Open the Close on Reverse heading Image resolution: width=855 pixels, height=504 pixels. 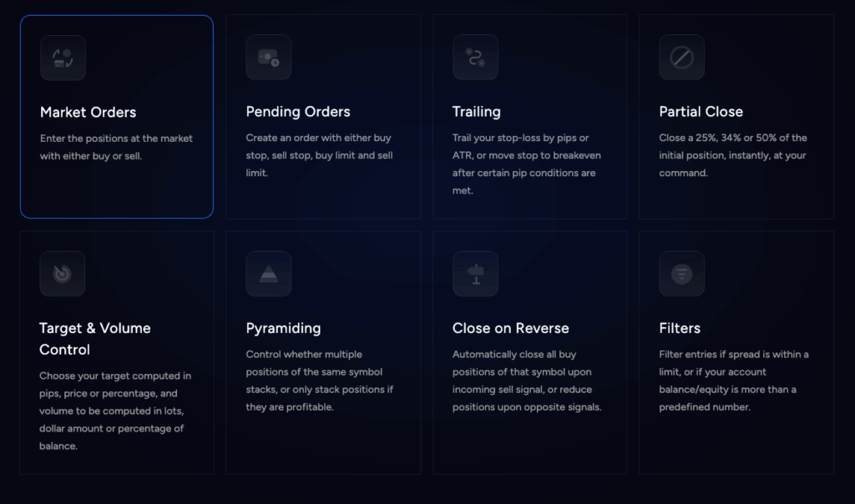point(510,328)
